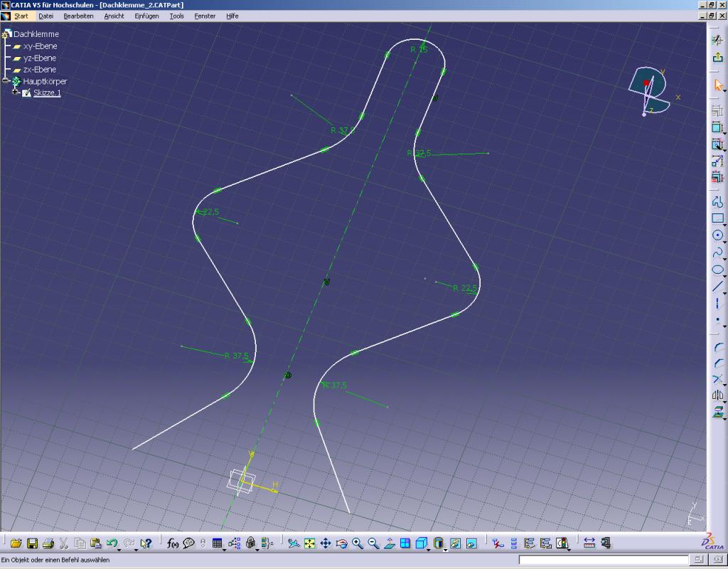The width and height of the screenshot is (728, 569).
Task: Click the Constraints Defined in Dialog Box icon
Action: 717,111
